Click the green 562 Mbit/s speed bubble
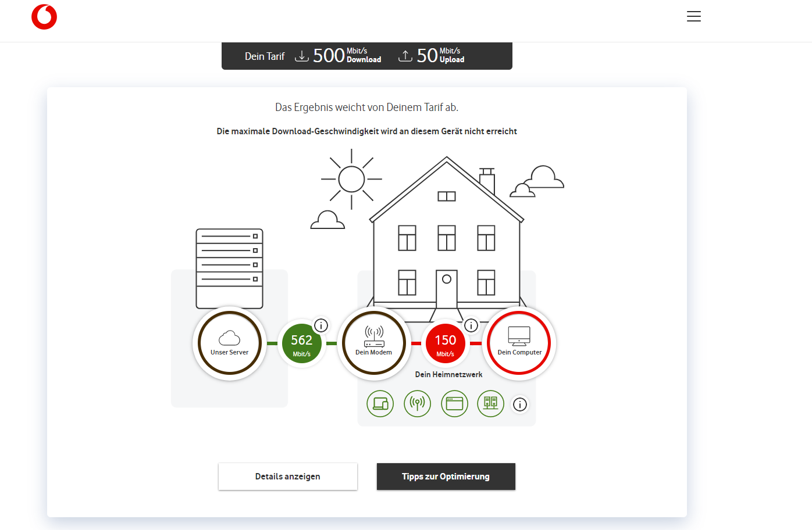This screenshot has width=812, height=530. pyautogui.click(x=301, y=344)
